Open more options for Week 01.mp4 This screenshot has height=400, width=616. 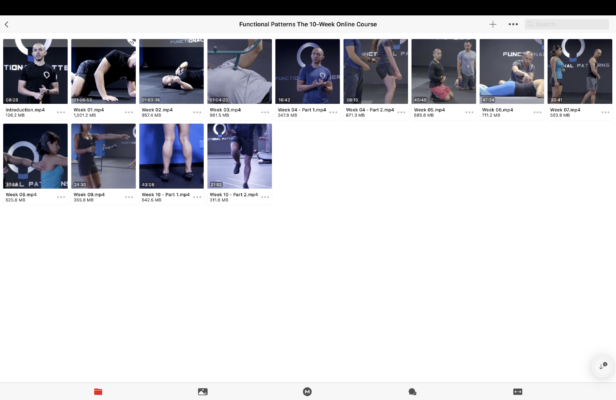pos(129,112)
